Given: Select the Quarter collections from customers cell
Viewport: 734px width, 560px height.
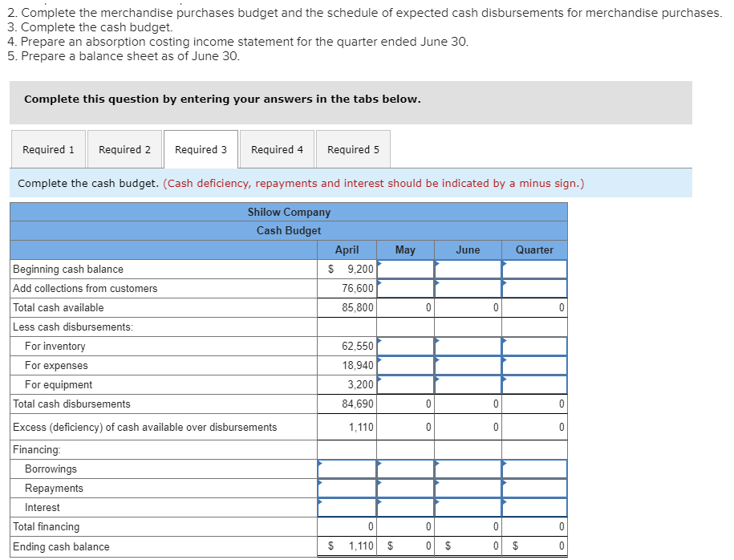Looking at the screenshot, I should coord(534,288).
